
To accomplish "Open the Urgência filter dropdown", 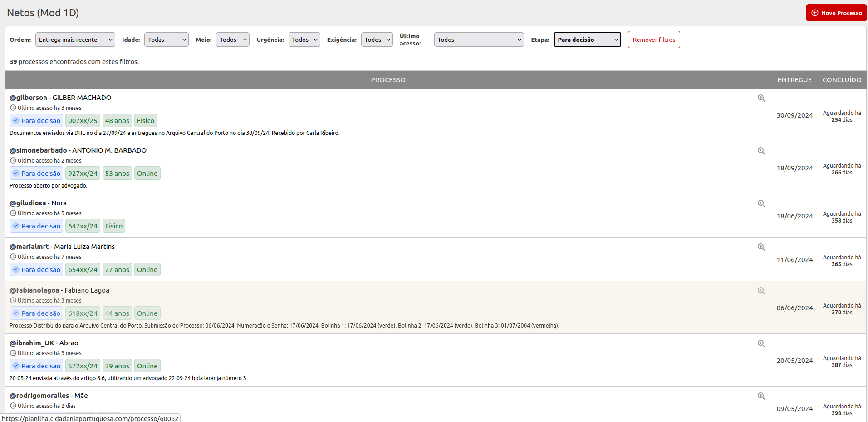I will [304, 40].
